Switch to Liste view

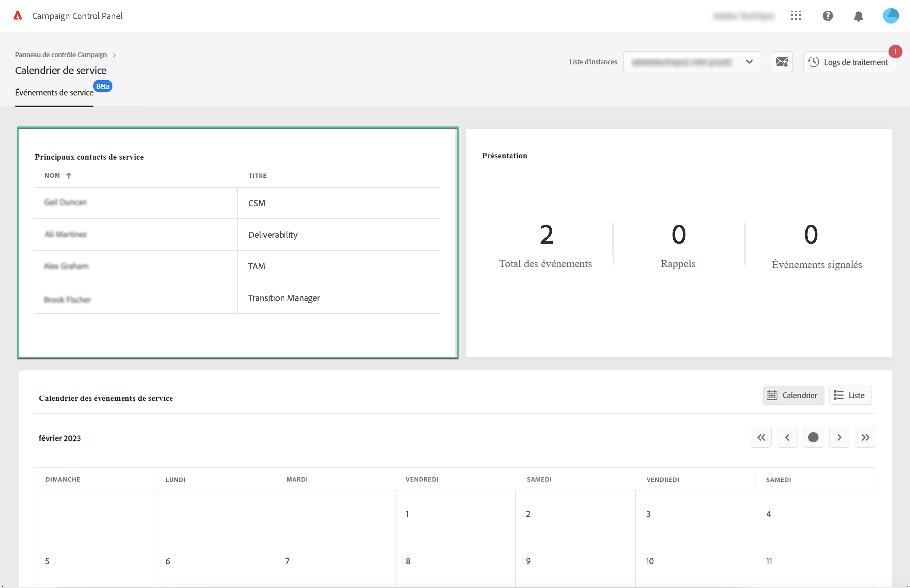[x=850, y=395]
